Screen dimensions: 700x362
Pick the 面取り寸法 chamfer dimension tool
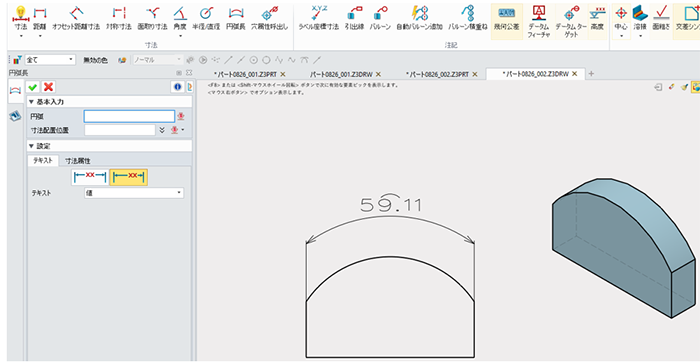click(x=152, y=17)
